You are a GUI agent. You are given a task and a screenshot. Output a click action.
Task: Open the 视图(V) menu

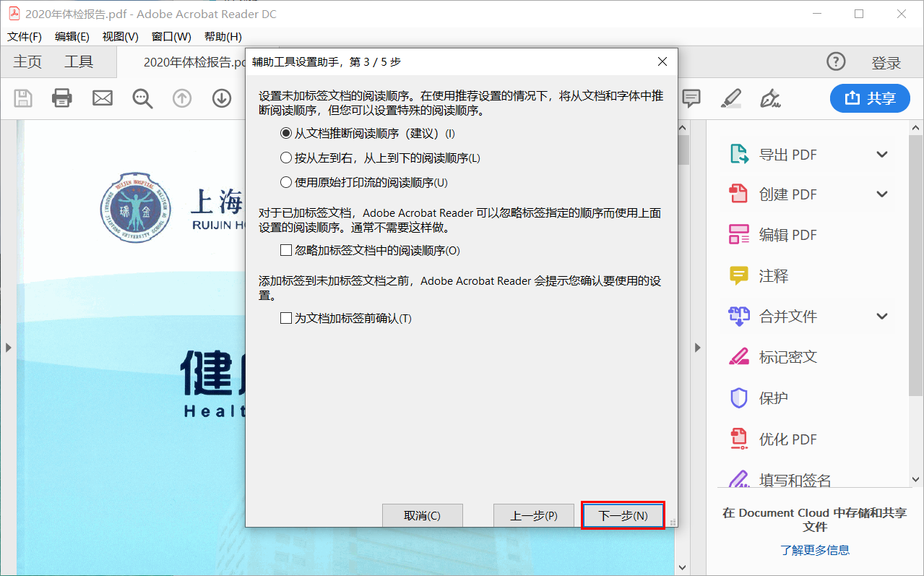121,37
